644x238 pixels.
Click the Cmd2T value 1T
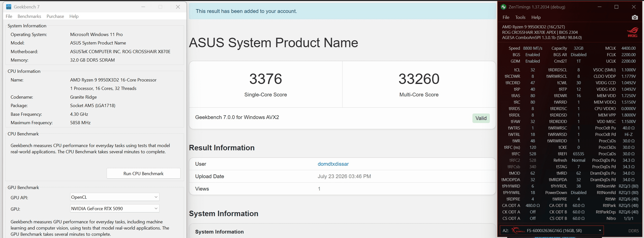pos(579,61)
